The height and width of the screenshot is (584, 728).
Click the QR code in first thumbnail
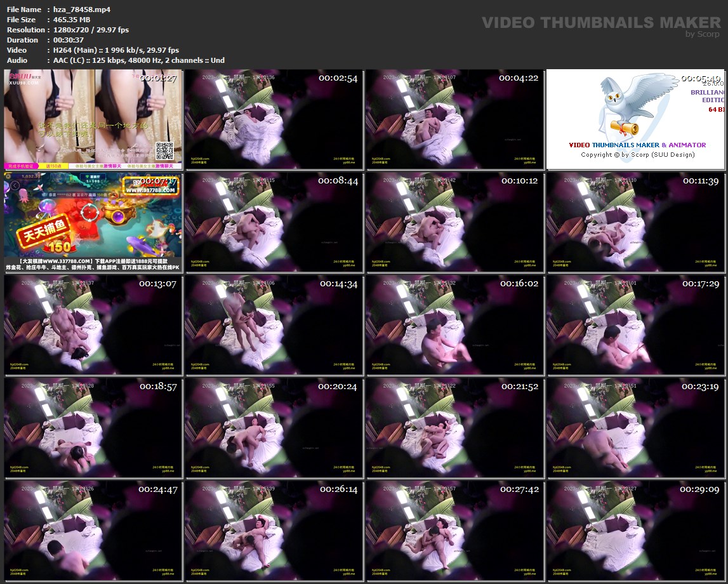pos(164,151)
